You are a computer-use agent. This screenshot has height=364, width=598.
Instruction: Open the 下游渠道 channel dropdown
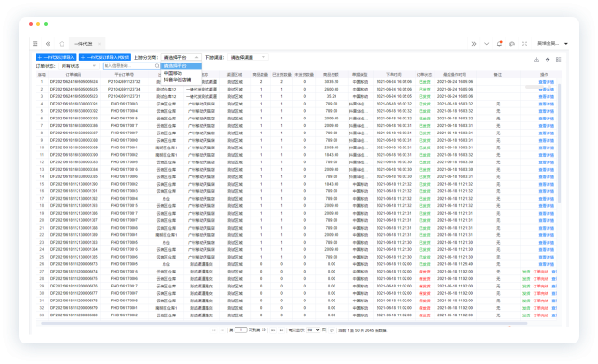(248, 57)
